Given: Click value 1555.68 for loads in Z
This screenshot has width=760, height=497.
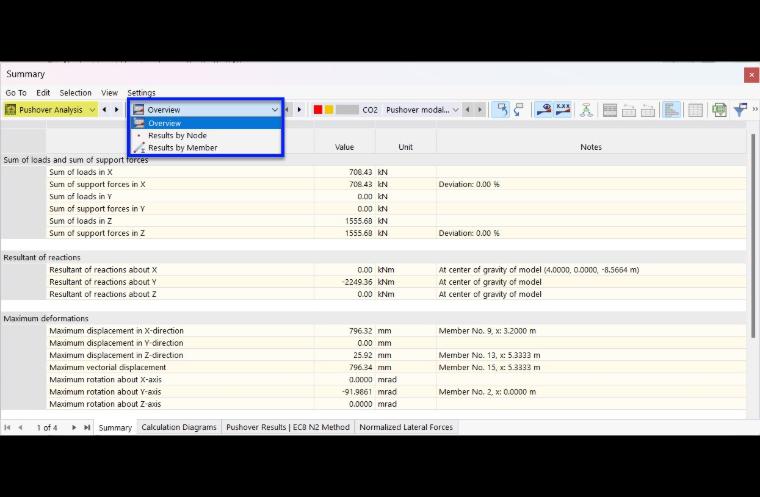Looking at the screenshot, I should tap(359, 221).
